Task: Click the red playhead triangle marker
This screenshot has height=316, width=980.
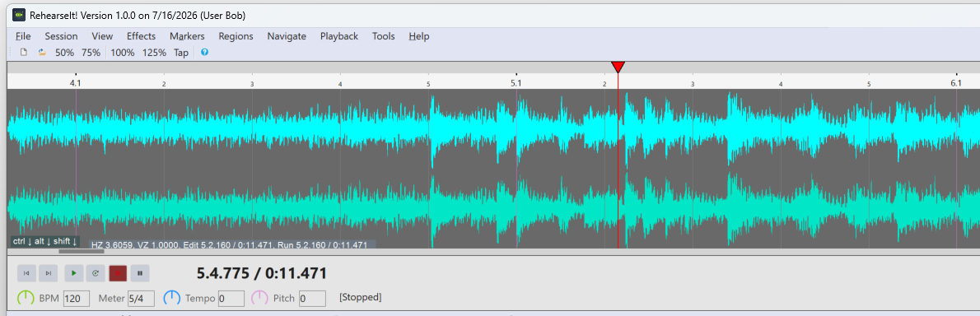Action: 618,67
